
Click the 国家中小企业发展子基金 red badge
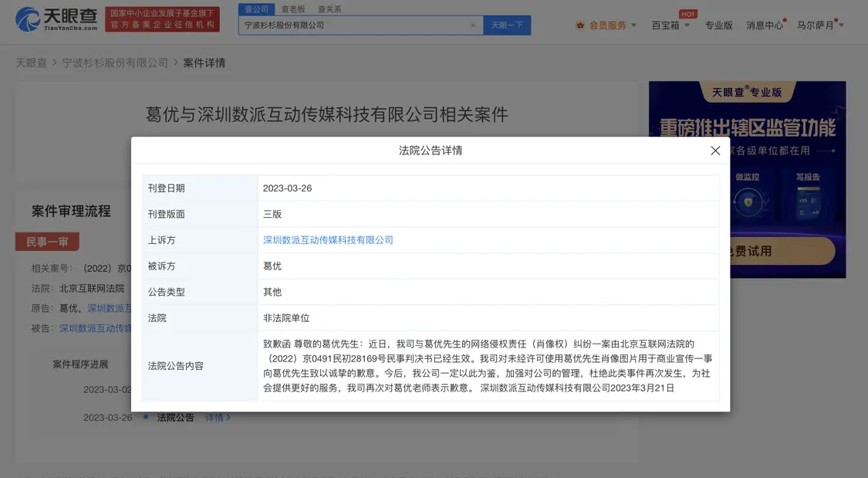click(162, 19)
